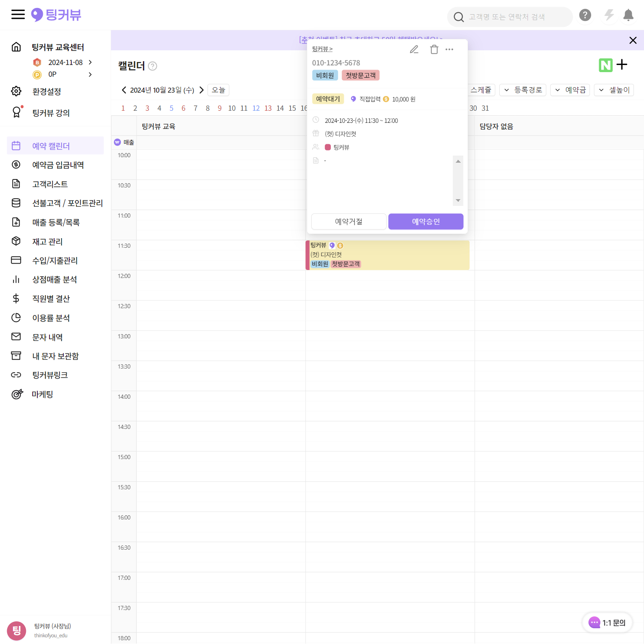Open 1:1 문의 chat bubble
The width and height of the screenshot is (644, 644).
point(607,623)
